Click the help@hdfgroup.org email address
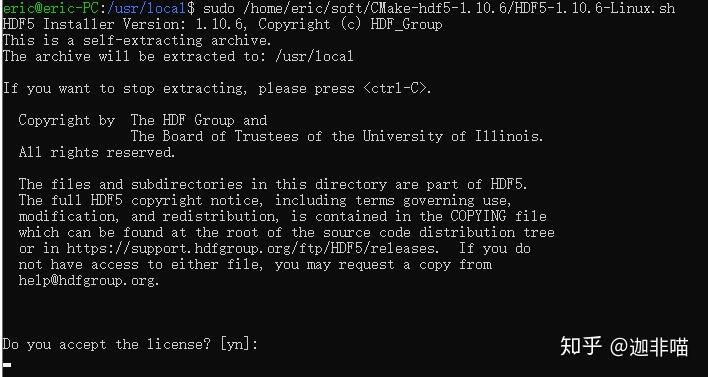The width and height of the screenshot is (708, 377). 89,281
